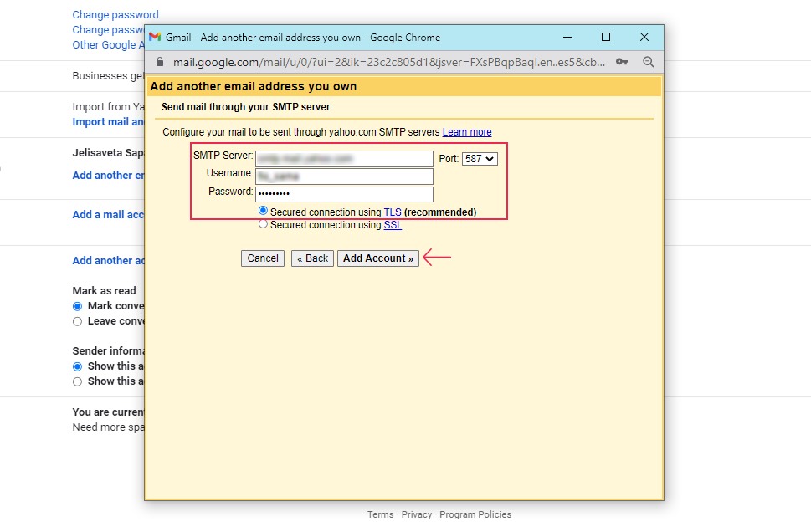Maximize the Gmail popup window

coord(606,38)
